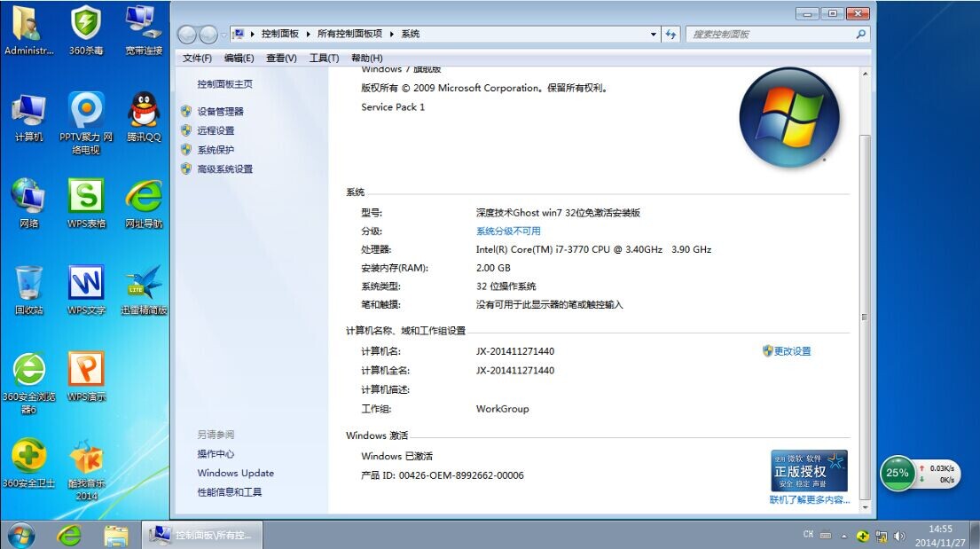Open the 回收站 recycle bin
Image resolution: width=980 pixels, height=549 pixels.
29,284
